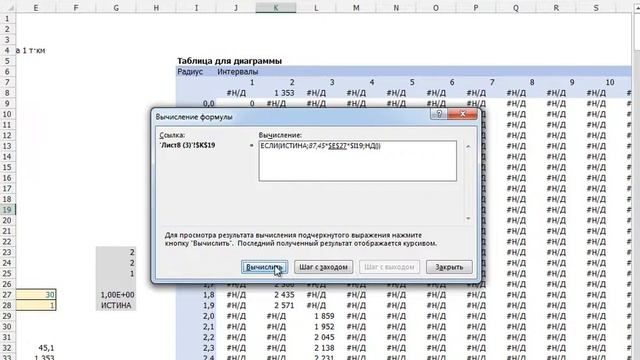Select radius value 2,1 cell
The width and height of the screenshot is (640, 360).
196,327
